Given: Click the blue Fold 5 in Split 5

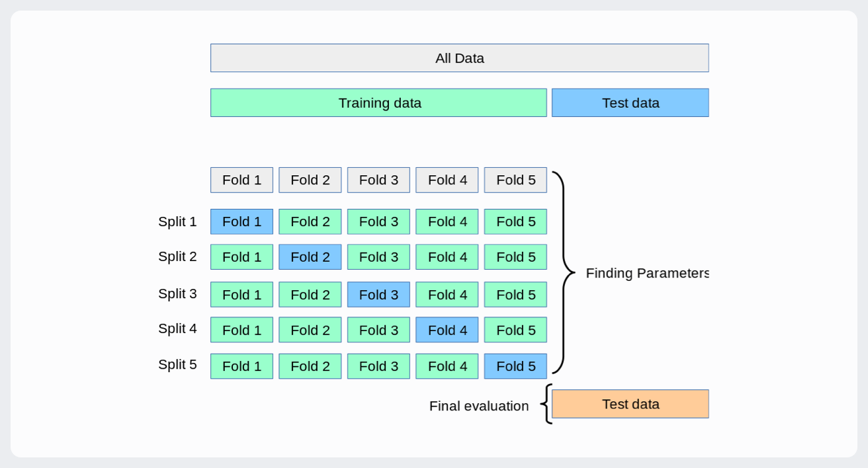Looking at the screenshot, I should (515, 366).
